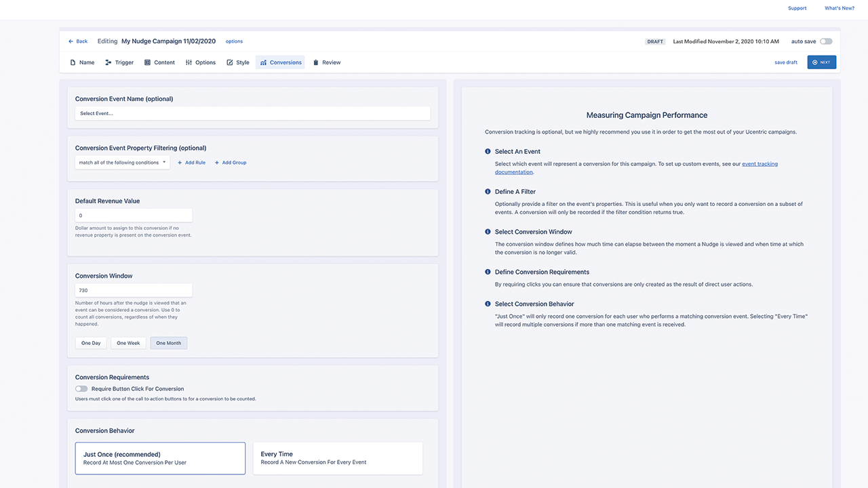Select Every Time conversion behavior

[338, 458]
